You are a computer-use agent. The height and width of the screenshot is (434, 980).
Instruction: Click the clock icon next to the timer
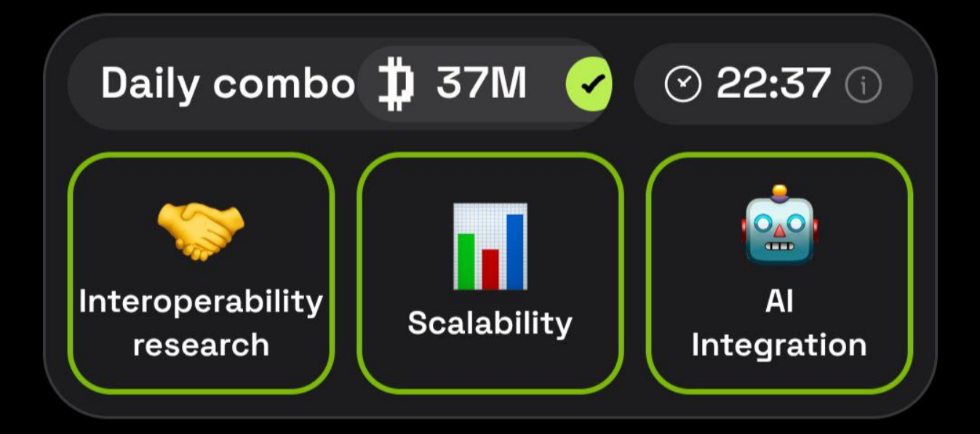[682, 85]
